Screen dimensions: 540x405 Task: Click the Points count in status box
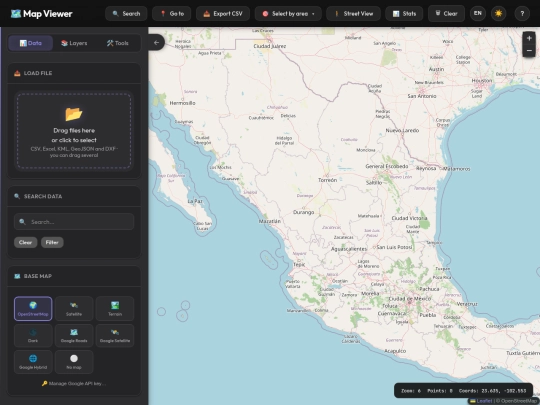[x=440, y=391]
